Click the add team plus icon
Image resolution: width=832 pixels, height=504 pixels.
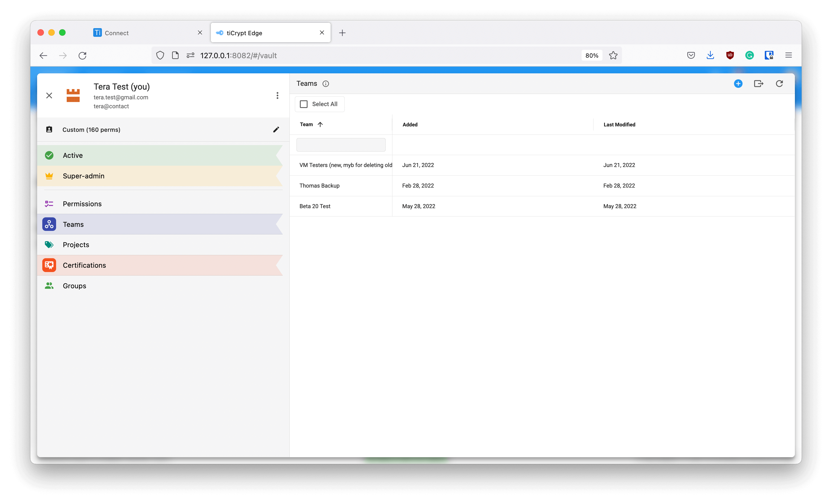[738, 84]
